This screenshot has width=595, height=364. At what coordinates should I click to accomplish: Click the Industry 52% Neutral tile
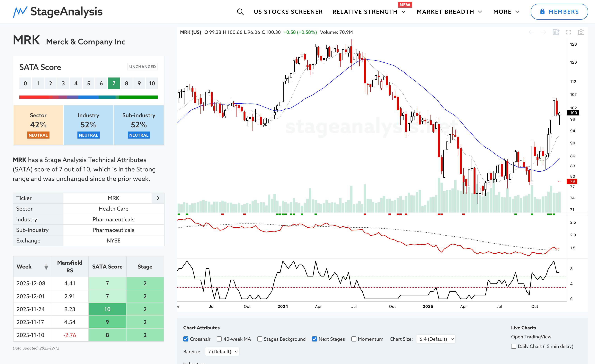(88, 125)
